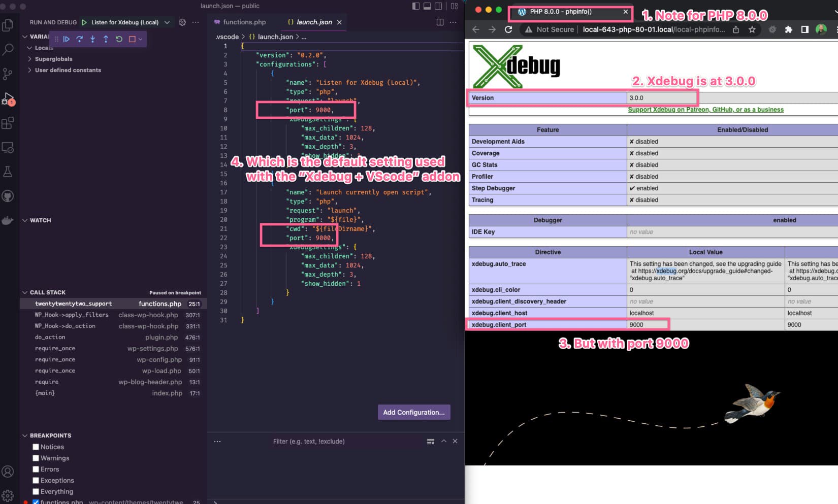Open the GitHub view in activity bar
The width and height of the screenshot is (838, 504).
8,196
